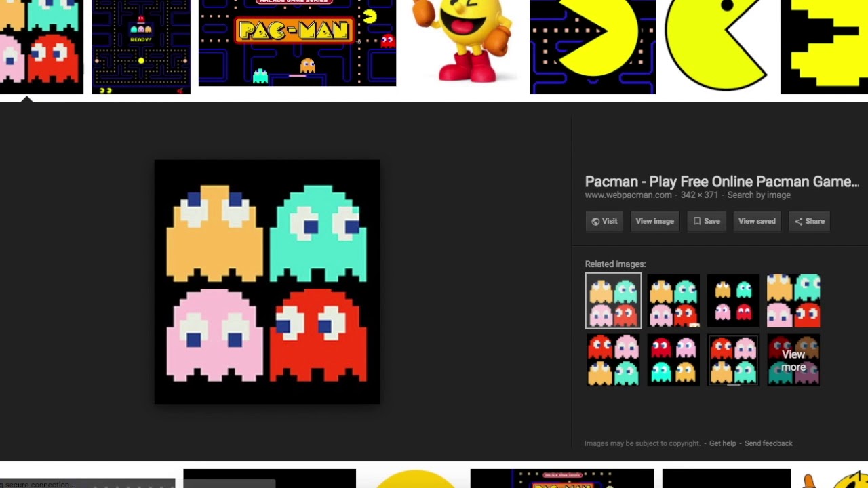
Task: Open the four ghosts thumbnail at top left
Action: (41, 47)
